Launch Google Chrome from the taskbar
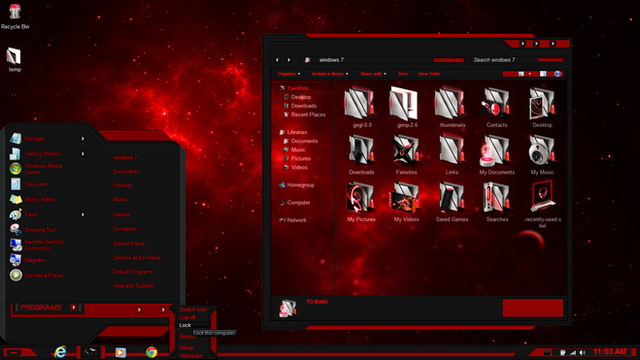 tap(151, 352)
